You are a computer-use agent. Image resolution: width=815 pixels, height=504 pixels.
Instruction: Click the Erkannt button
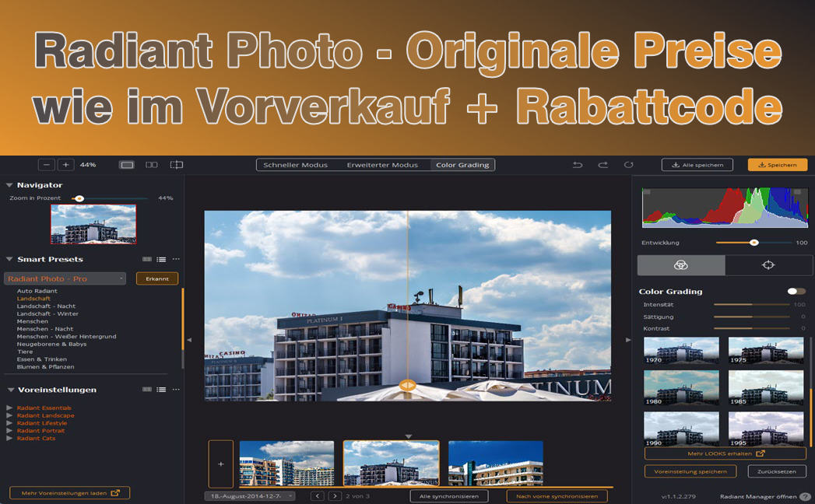(157, 279)
